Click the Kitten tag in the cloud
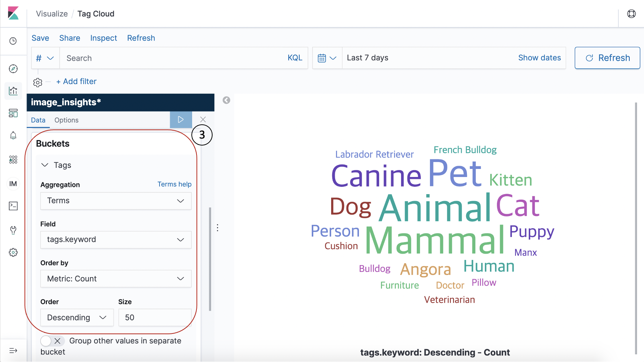Screen dimensions: 644x362 click(x=510, y=180)
